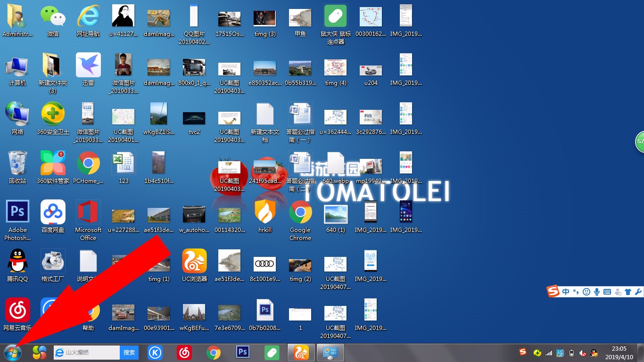Launch Adobe Photoshop from the taskbar
The image size is (644, 362).
[242, 352]
